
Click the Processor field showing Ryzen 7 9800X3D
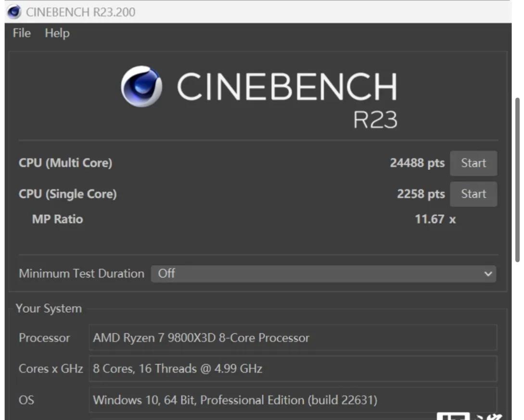click(293, 338)
